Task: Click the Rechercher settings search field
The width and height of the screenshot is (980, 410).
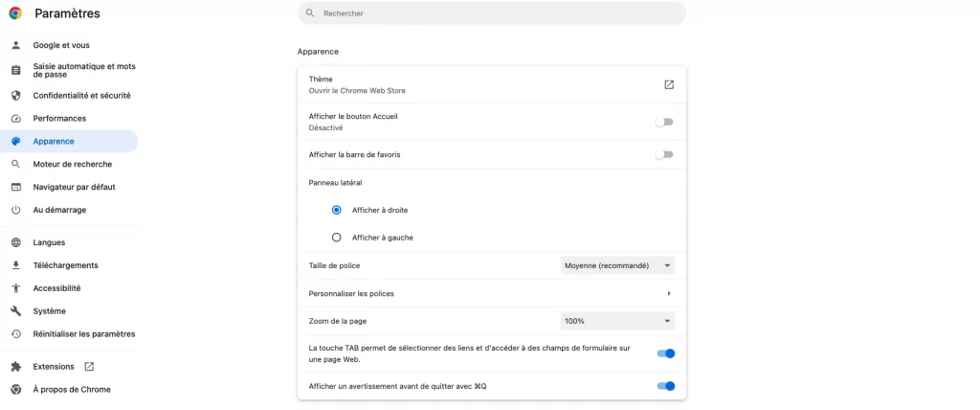Action: point(492,13)
